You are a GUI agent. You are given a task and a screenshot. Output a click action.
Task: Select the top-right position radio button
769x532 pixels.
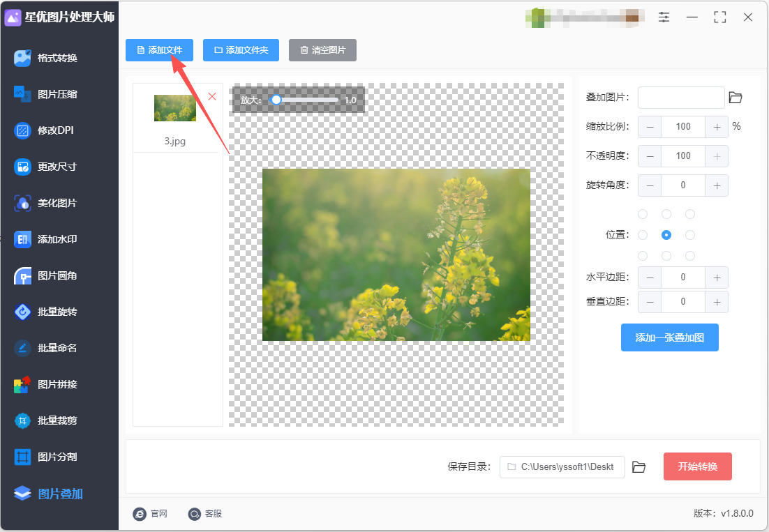coord(690,214)
